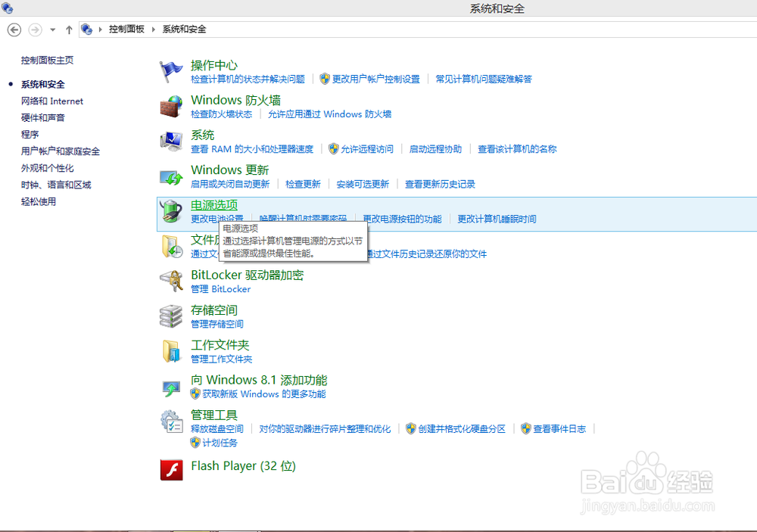Image resolution: width=757 pixels, height=532 pixels.
Task: Select 系统和安全 in the address breadcrumb
Action: 184,30
